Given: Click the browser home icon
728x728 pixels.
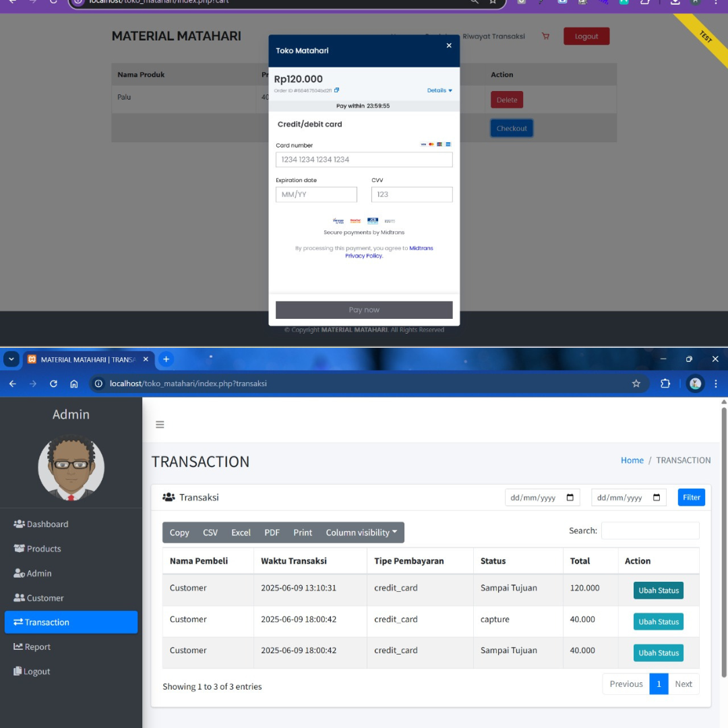Looking at the screenshot, I should 74,384.
